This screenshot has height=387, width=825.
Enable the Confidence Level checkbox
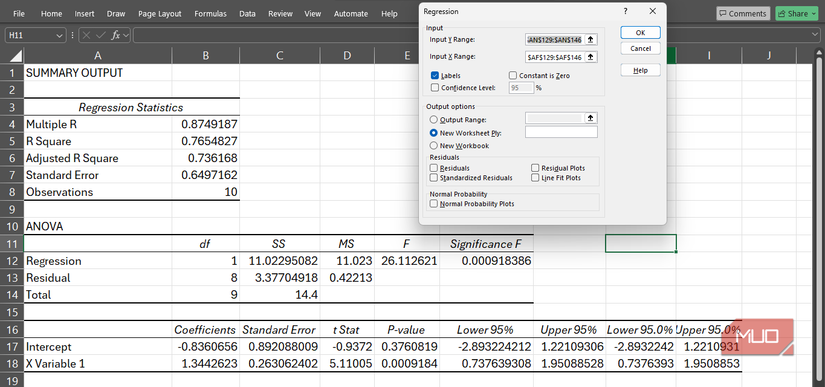435,88
